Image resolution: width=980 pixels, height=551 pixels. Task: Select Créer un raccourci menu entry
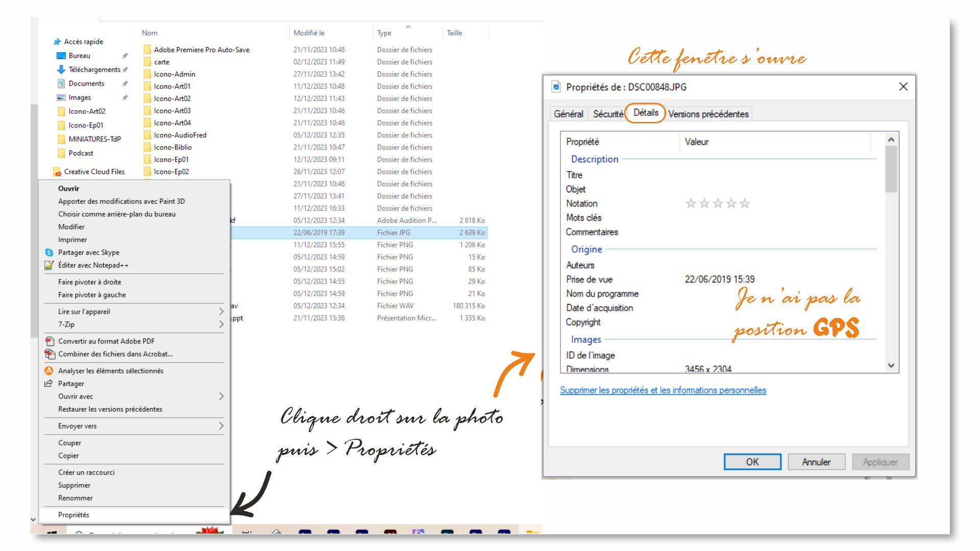coord(134,472)
